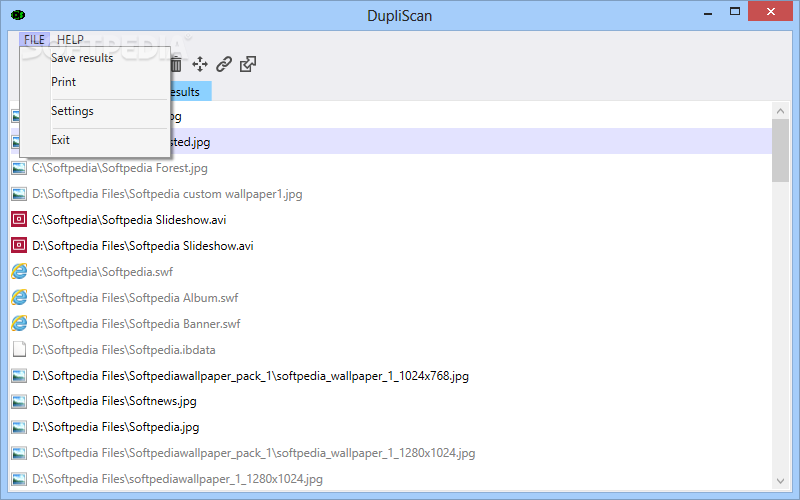Open the FILE menu

(x=34, y=39)
